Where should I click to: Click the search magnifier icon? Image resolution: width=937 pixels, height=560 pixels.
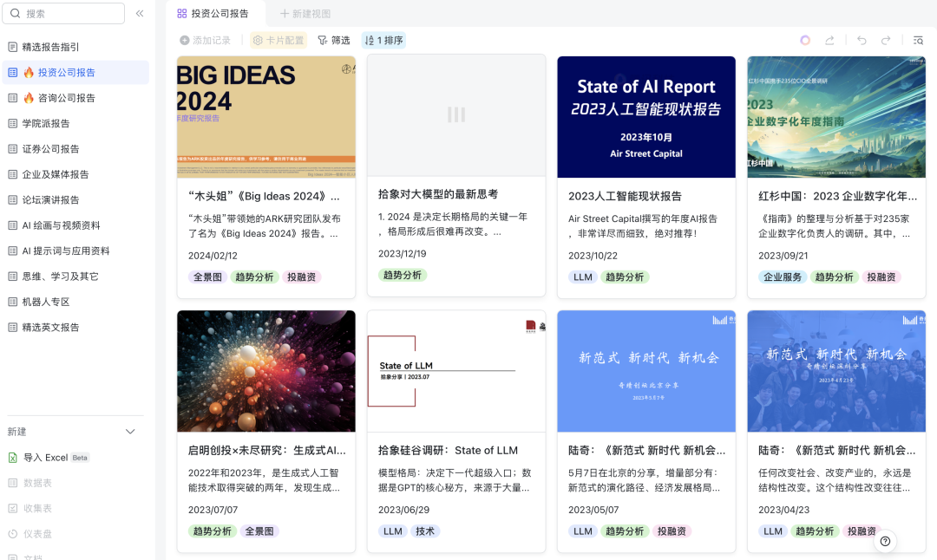pyautogui.click(x=16, y=13)
